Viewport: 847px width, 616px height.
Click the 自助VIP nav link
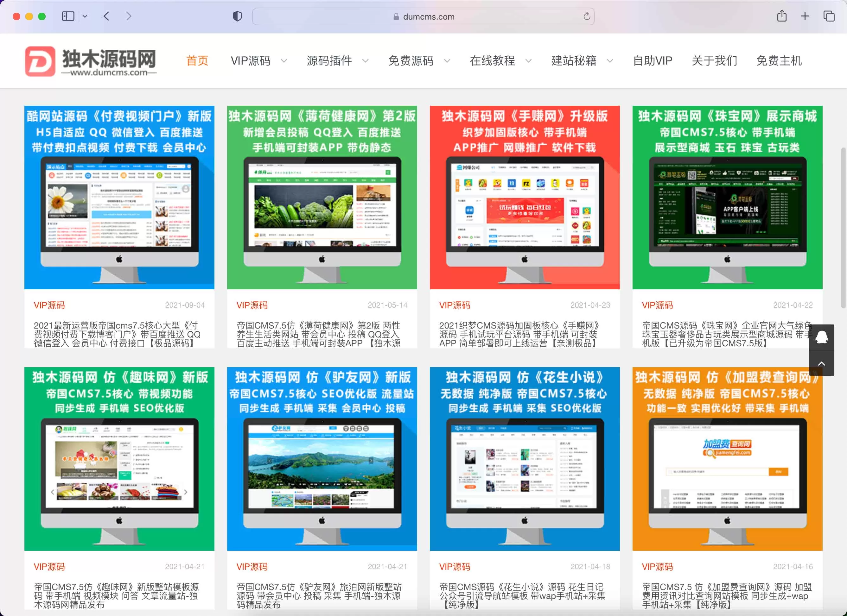(653, 60)
